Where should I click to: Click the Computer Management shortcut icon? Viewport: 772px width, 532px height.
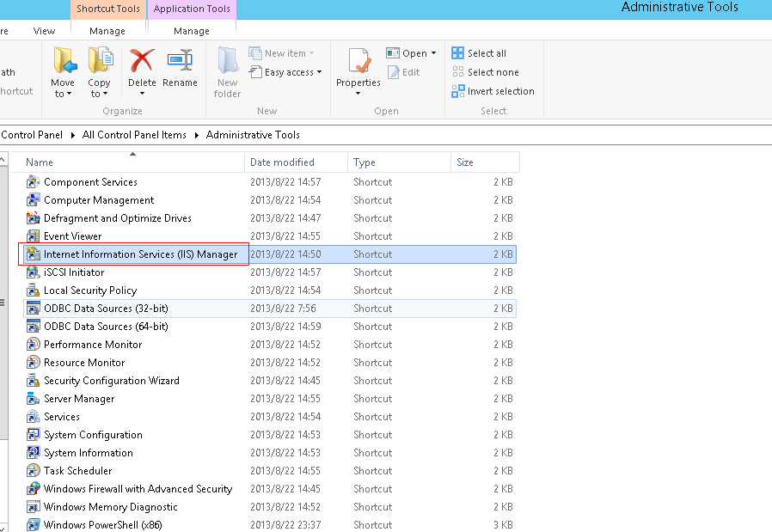[x=33, y=200]
